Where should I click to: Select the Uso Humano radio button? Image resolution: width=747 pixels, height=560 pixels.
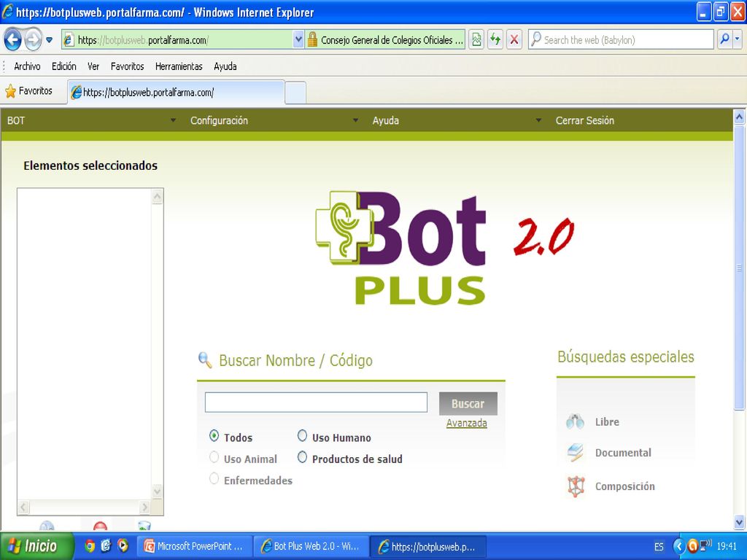[x=303, y=435]
